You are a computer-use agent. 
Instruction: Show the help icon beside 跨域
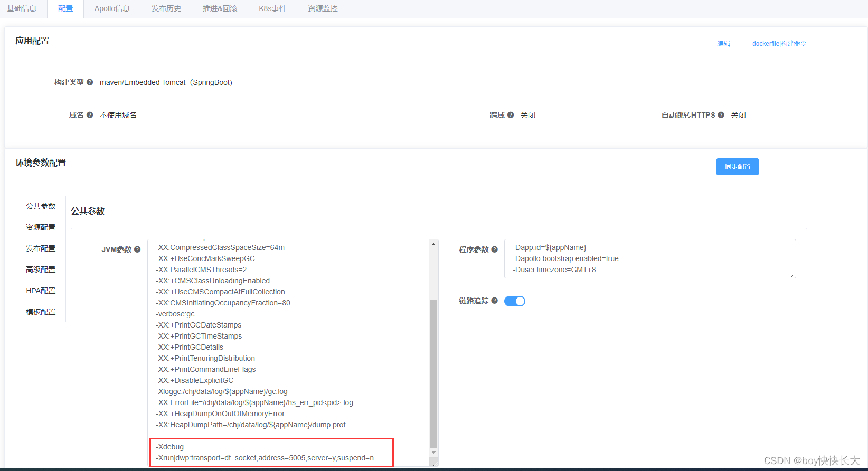point(511,115)
